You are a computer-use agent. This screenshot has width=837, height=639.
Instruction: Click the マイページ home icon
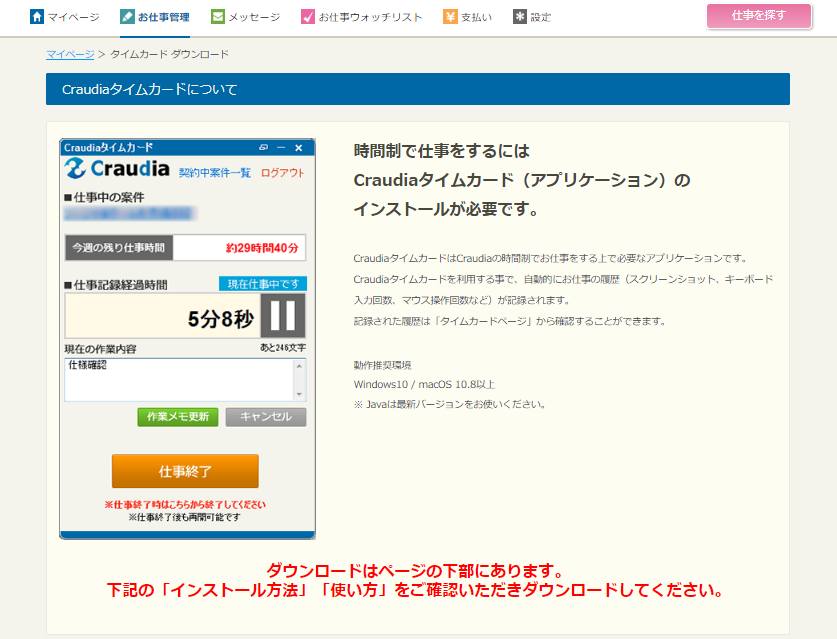[36, 17]
